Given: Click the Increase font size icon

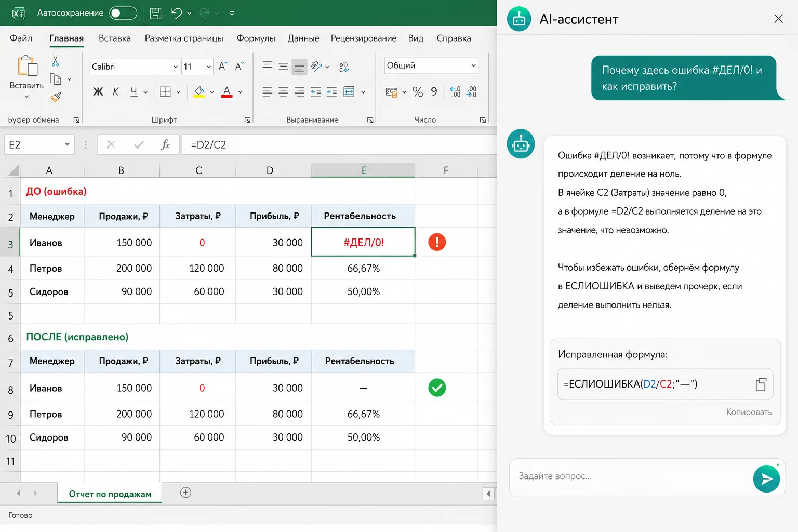Looking at the screenshot, I should click(x=223, y=66).
